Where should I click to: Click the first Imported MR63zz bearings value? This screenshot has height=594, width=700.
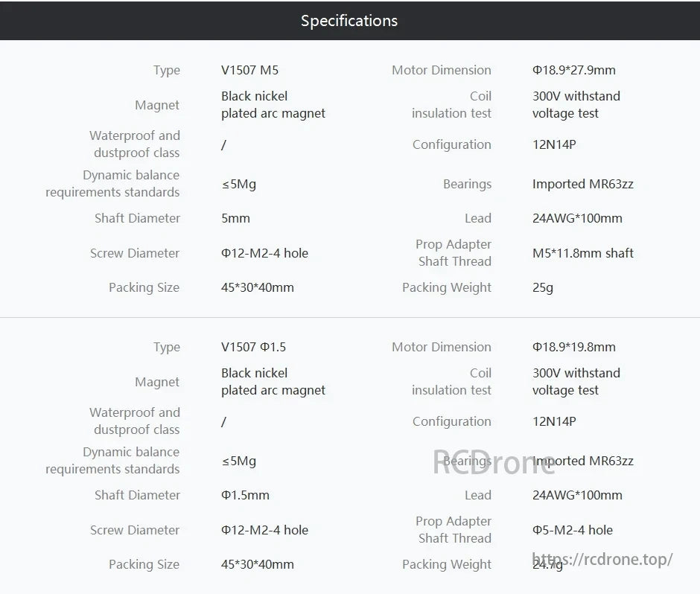(x=582, y=184)
